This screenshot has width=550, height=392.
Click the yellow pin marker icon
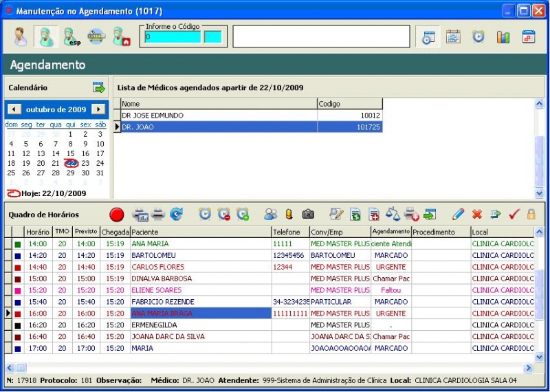tap(289, 215)
